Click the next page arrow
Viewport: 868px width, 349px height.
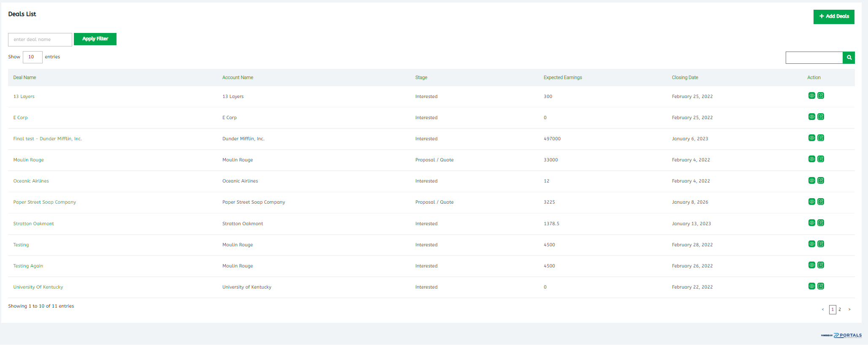pyautogui.click(x=849, y=310)
